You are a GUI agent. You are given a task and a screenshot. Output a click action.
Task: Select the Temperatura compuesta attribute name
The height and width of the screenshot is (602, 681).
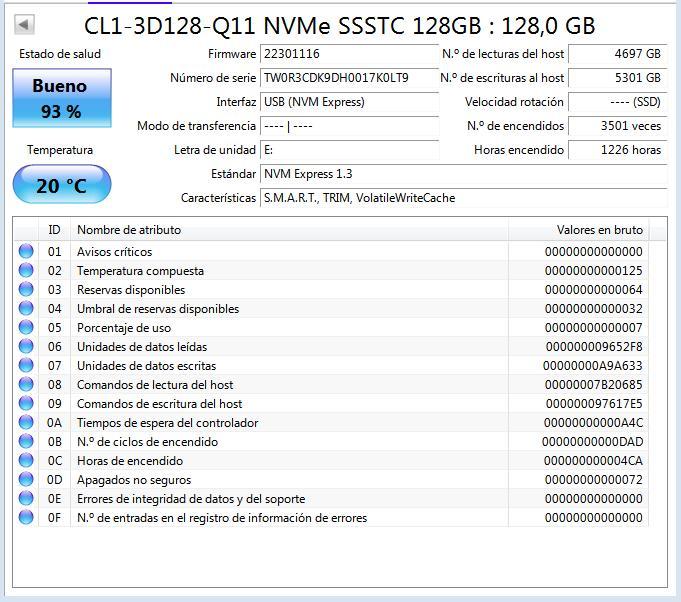[140, 271]
